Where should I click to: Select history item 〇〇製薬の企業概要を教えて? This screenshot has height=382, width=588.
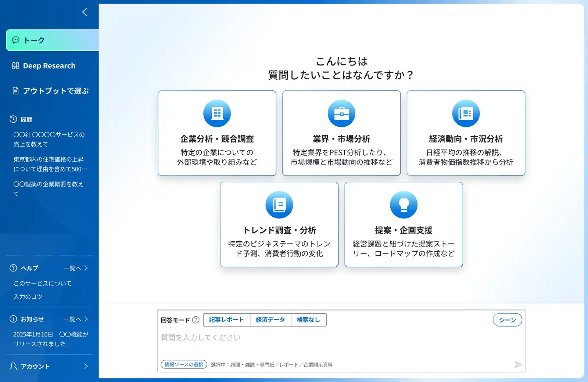[x=48, y=189]
